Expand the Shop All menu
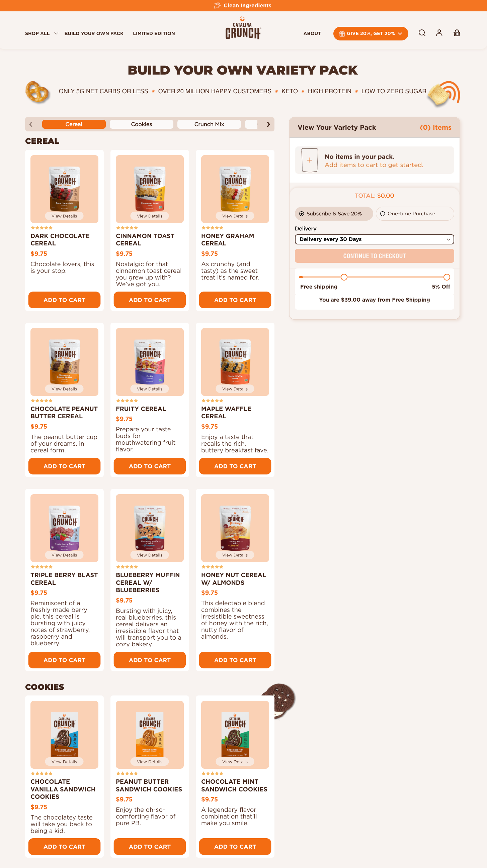This screenshot has width=487, height=868. 42,33
